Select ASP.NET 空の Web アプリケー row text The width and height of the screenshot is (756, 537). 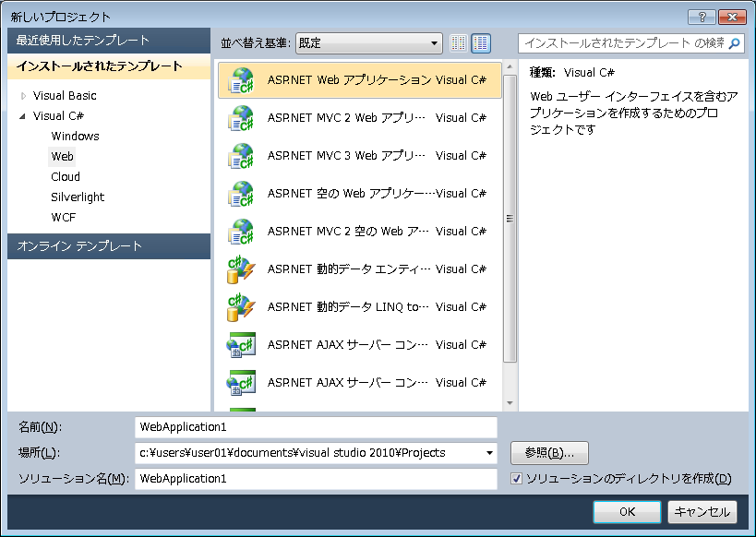click(351, 194)
